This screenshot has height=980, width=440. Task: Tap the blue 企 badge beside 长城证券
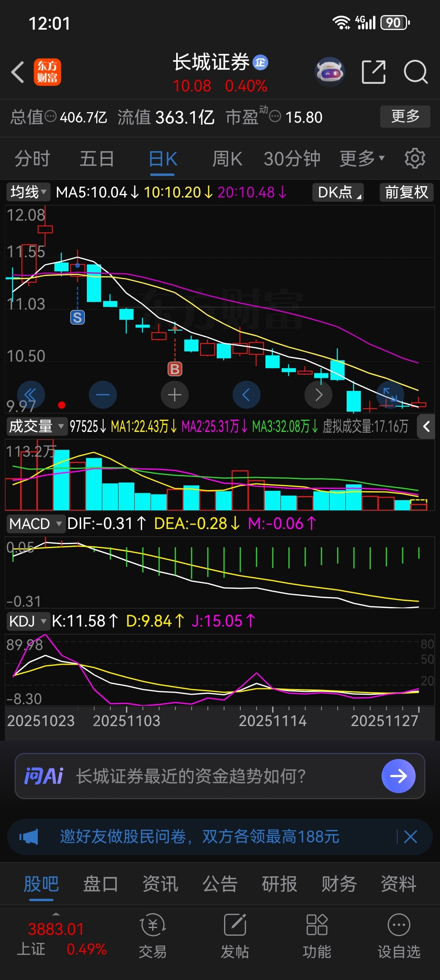click(260, 62)
